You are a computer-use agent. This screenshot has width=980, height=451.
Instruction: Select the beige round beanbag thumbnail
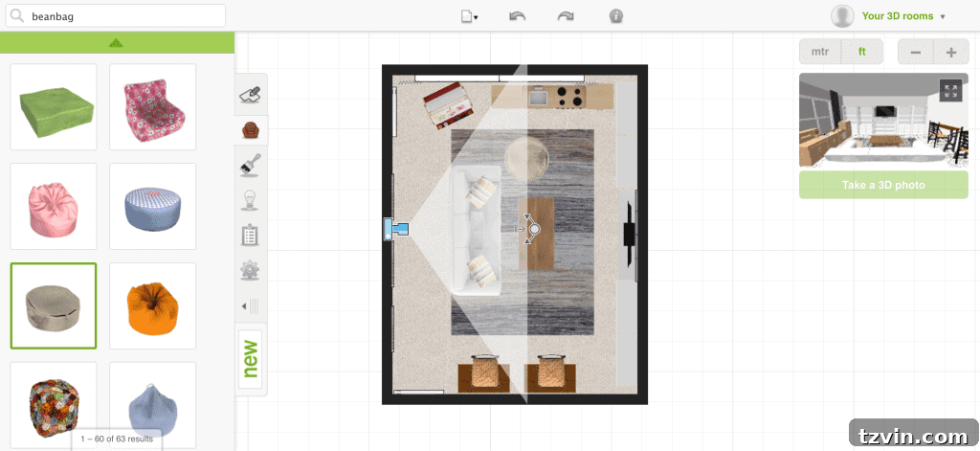click(54, 305)
